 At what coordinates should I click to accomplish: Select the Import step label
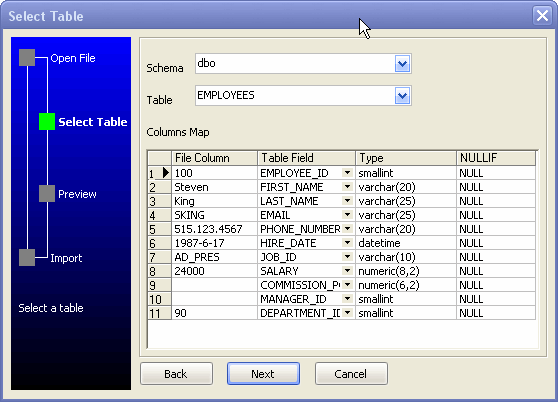[66, 258]
